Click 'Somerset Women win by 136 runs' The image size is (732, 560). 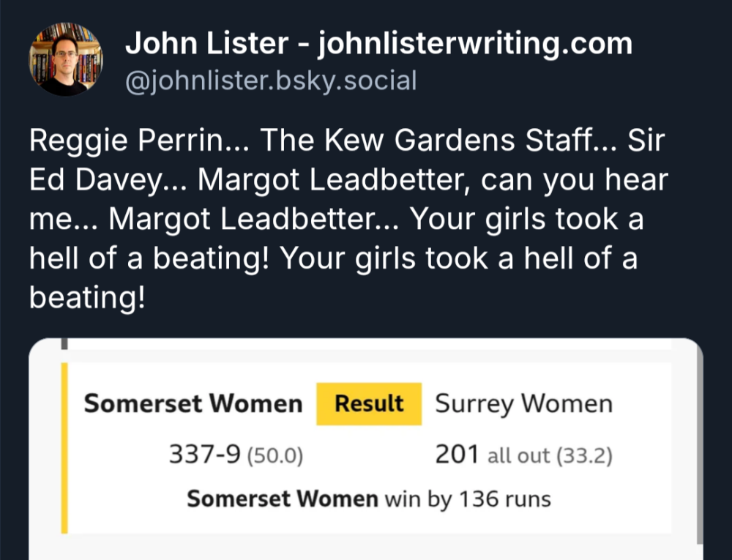(369, 499)
